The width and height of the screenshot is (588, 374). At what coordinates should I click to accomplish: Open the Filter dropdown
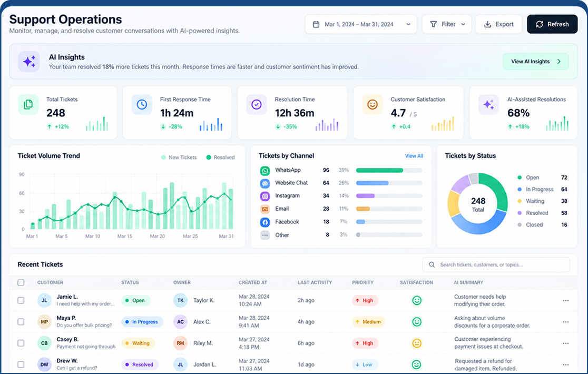(447, 24)
